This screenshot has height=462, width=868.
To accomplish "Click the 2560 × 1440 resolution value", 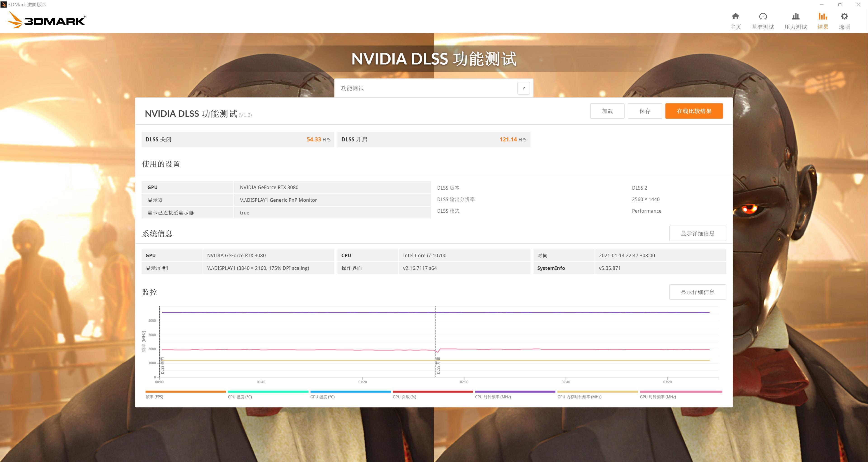I will [646, 199].
